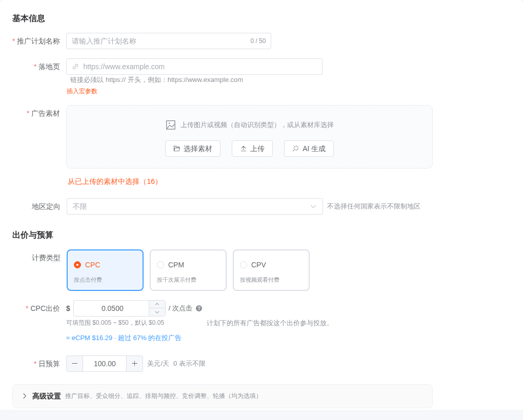523x420 pixels.
Task: Focus the 推广计划名称 input field
Action: pyautogui.click(x=169, y=41)
